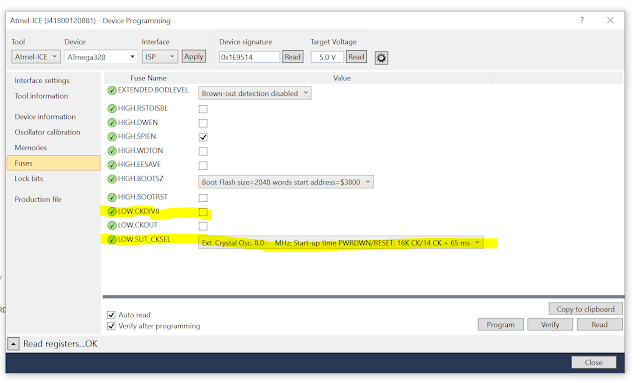Screen dimensions: 640x383
Task: Disable the Auto read checkbox
Action: (111, 315)
